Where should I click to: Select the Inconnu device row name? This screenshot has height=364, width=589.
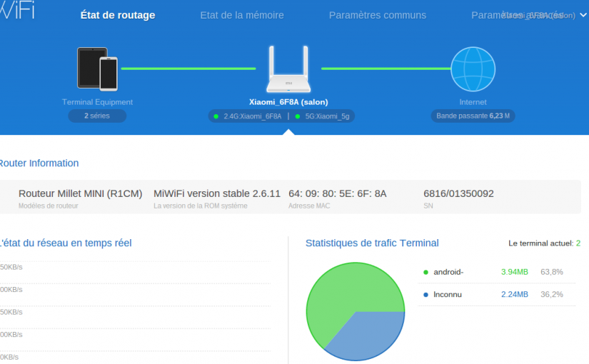pyautogui.click(x=448, y=295)
